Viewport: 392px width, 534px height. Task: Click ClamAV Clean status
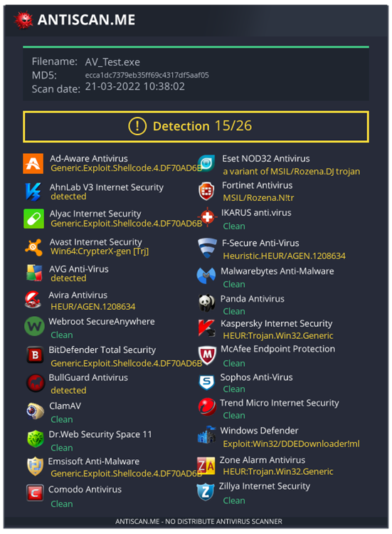pos(62,419)
